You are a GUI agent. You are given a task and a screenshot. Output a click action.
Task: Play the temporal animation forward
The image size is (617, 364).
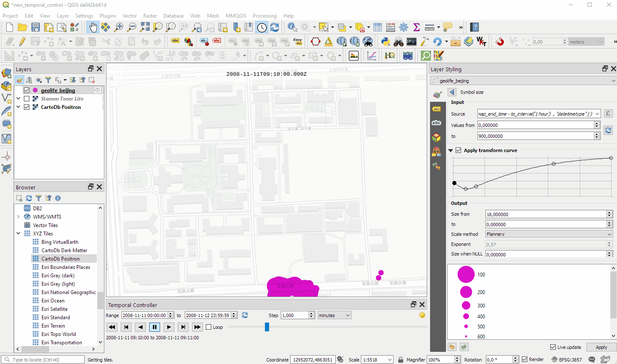(169, 327)
